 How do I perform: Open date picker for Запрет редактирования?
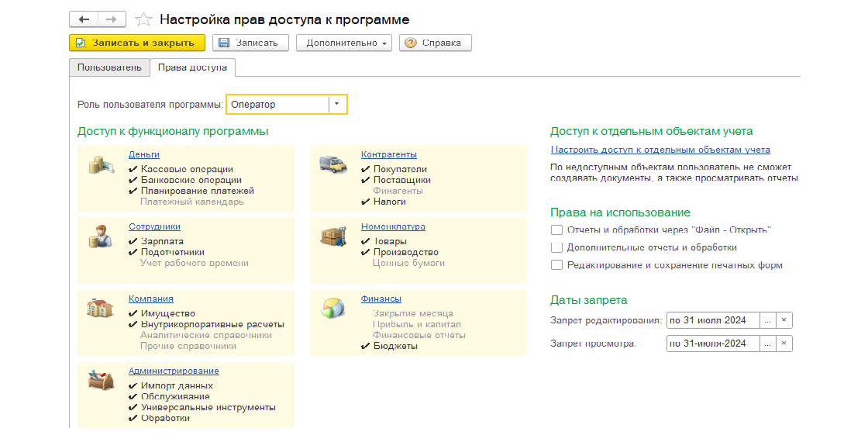(x=767, y=320)
